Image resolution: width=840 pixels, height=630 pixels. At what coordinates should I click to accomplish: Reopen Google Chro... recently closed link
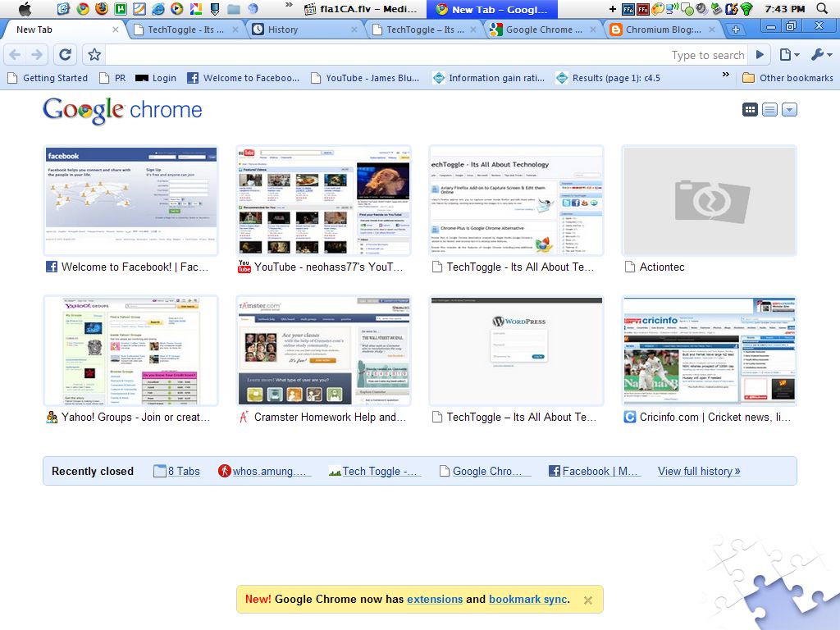[485, 472]
